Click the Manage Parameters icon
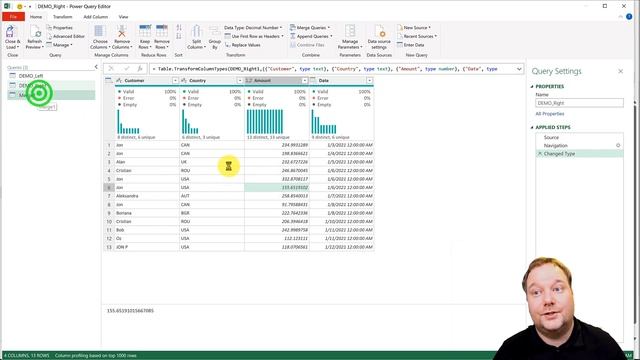This screenshot has height=360, width=640. coord(350,31)
